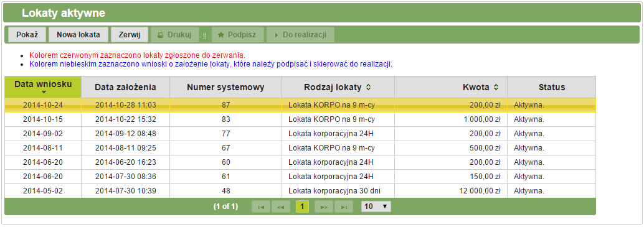Click date 2014-08-11 09:25 cell
The image size is (644, 227).
(125, 148)
